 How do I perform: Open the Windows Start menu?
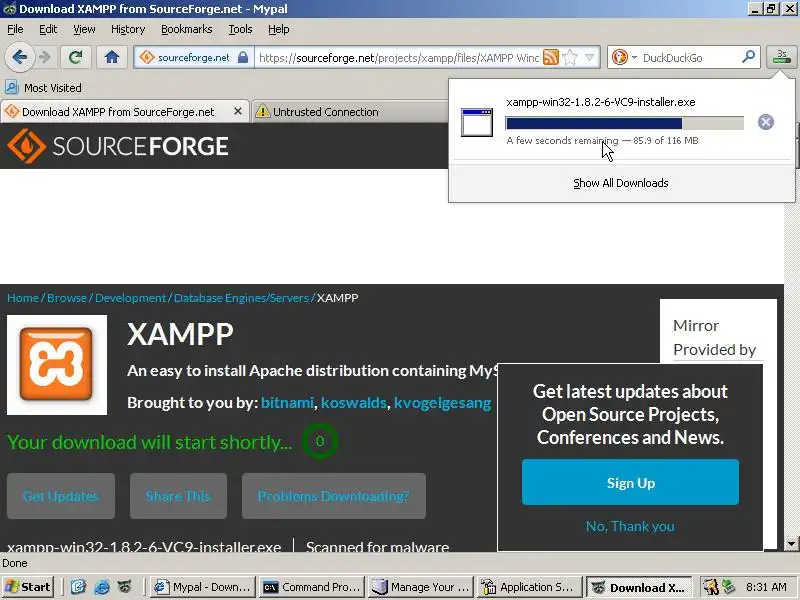pos(28,587)
